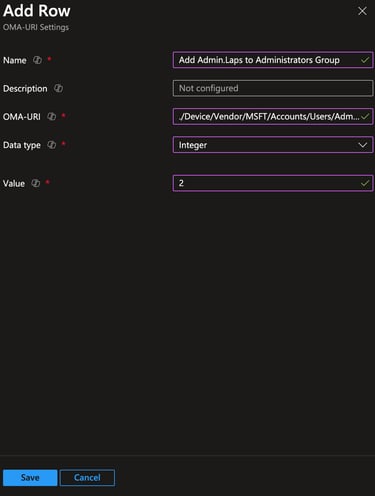Image resolution: width=375 pixels, height=496 pixels.
Task: Click the info icon beside Name
Action: point(37,60)
